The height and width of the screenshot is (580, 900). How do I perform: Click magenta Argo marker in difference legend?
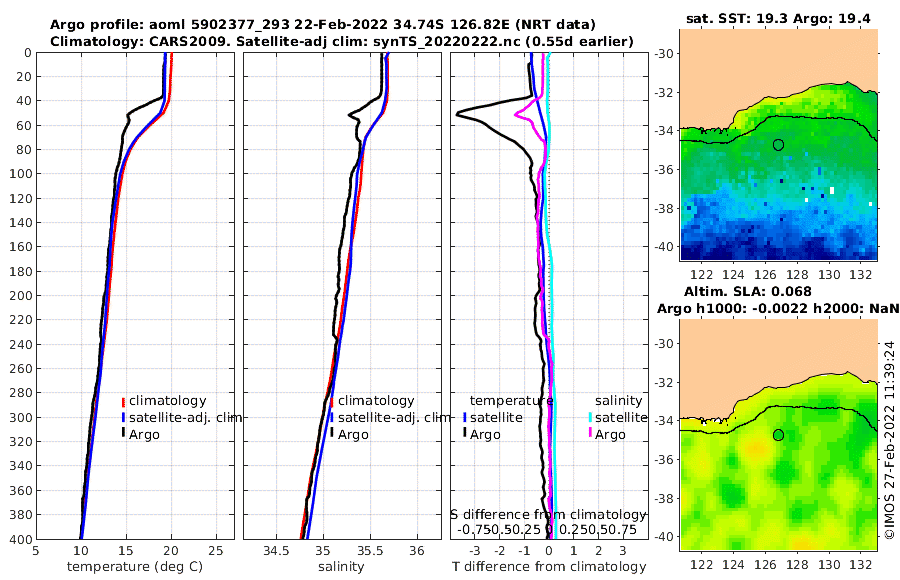pos(590,432)
